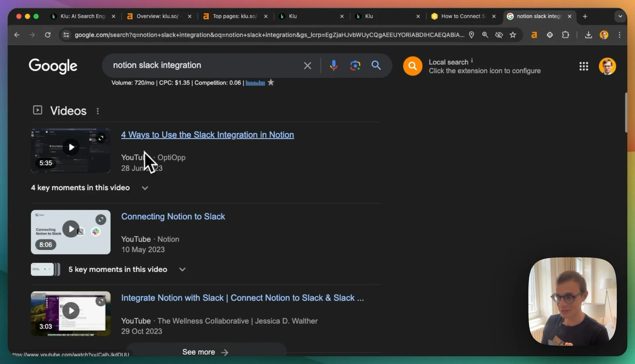635x364 pixels.
Task: Click the orange Local search extension icon
Action: coord(413,66)
